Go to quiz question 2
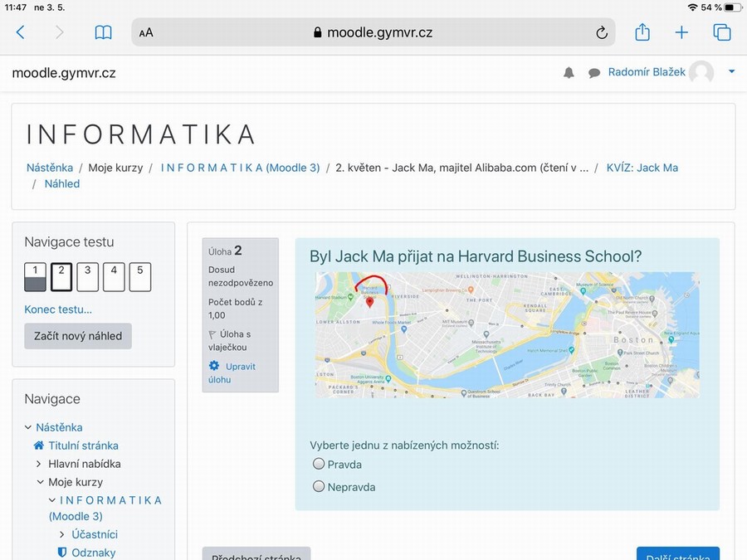The image size is (747, 560). click(x=61, y=276)
